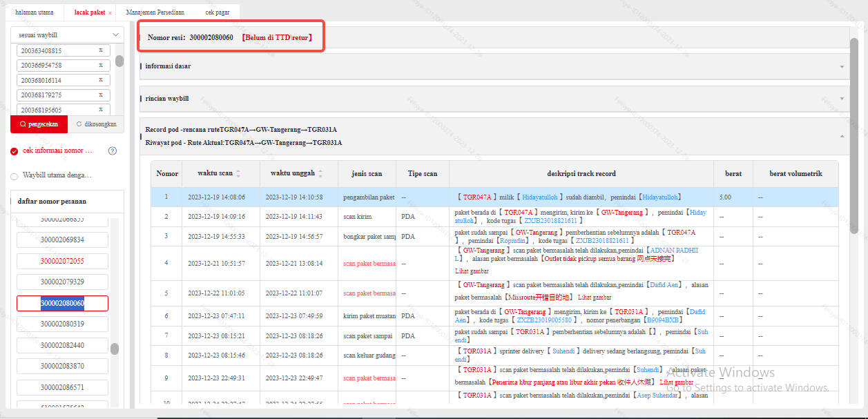Open the sesuai waybill dropdown

[x=68, y=35]
